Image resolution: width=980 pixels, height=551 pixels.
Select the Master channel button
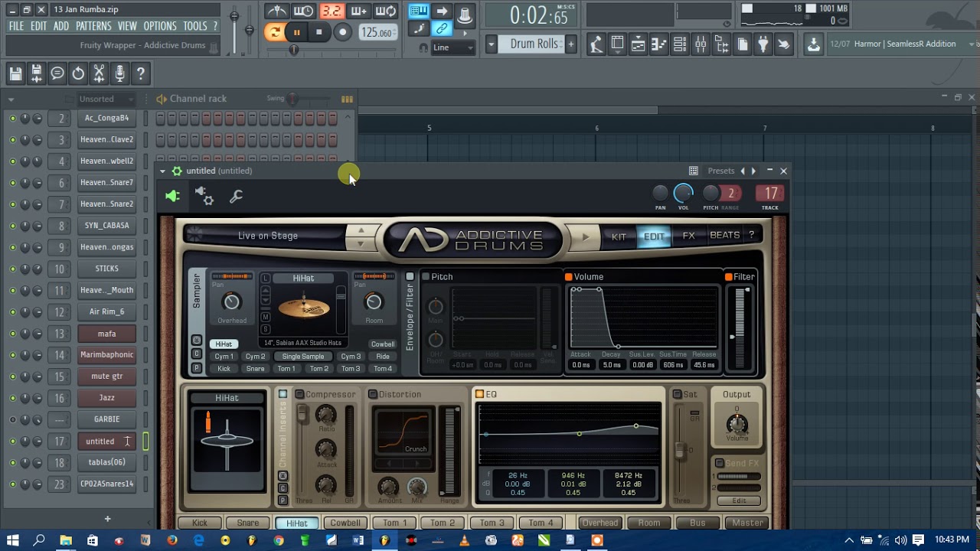click(x=747, y=523)
